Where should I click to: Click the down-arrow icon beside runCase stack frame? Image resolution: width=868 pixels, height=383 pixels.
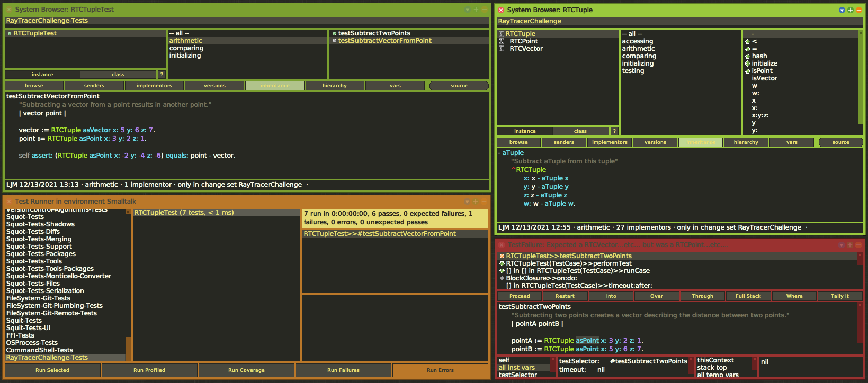pyautogui.click(x=502, y=271)
